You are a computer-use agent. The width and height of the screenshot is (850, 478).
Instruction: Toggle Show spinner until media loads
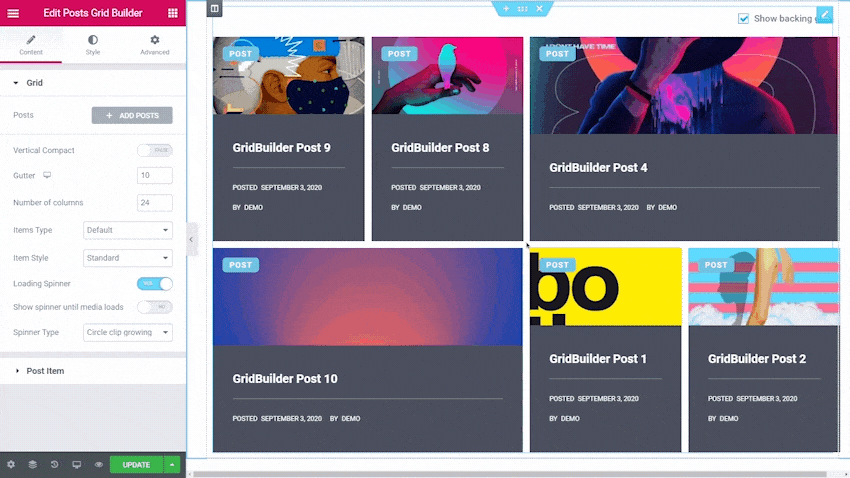point(155,307)
